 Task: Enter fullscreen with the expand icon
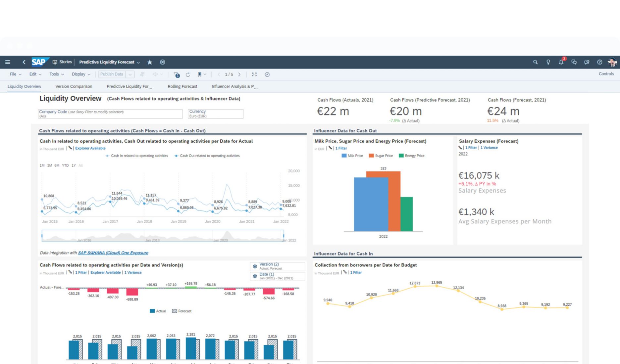point(254,74)
